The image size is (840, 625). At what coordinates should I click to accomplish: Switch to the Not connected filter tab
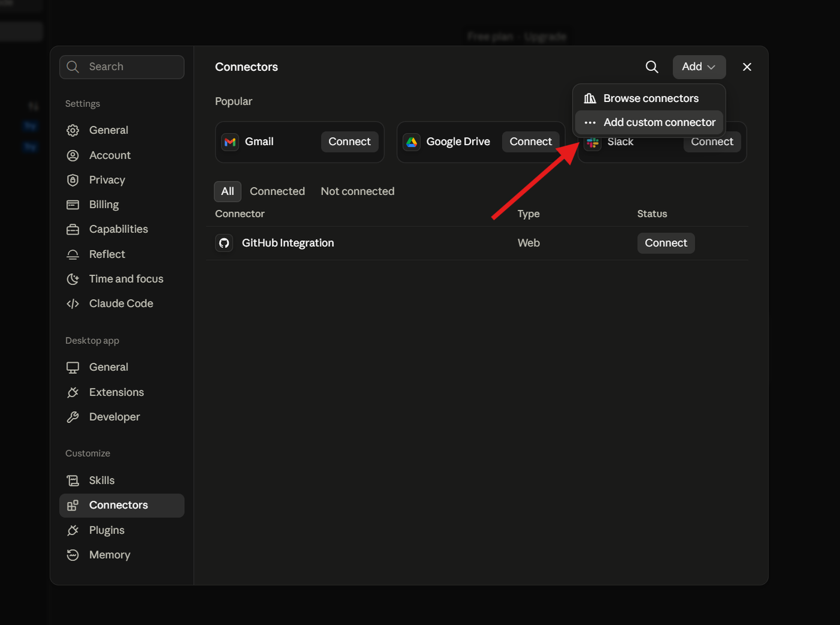click(358, 192)
